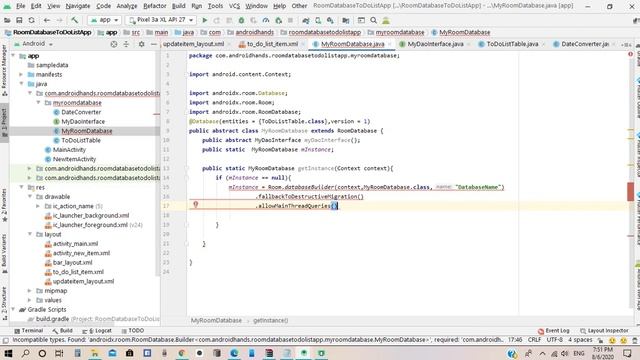The image size is (640, 360).
Task: Collapse the myroomdatabase package
Action: click(x=38, y=102)
